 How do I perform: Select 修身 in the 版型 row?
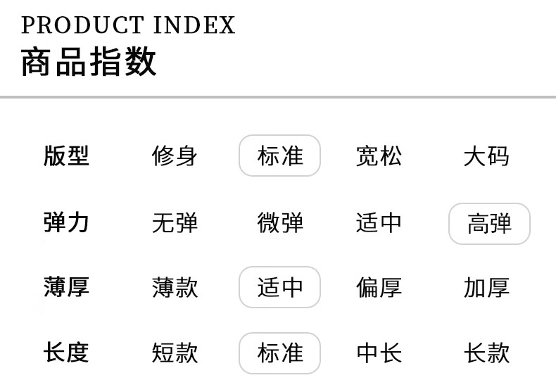[175, 156]
